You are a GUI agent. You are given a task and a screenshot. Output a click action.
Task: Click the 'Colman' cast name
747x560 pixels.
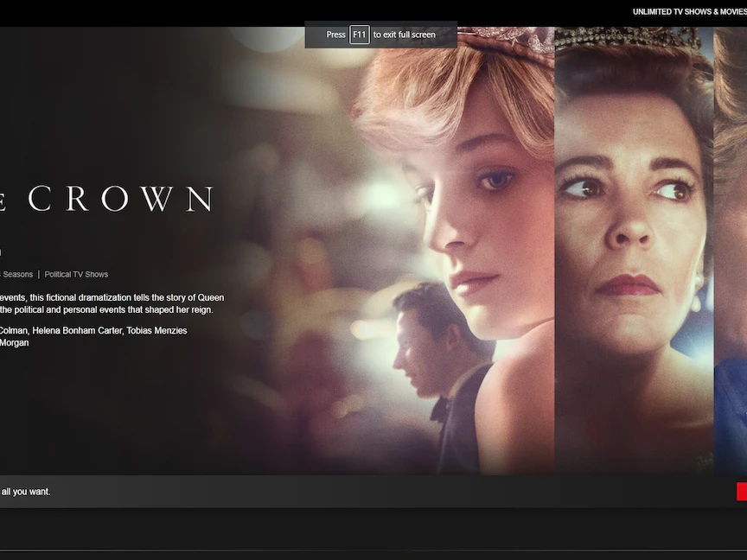click(x=13, y=330)
